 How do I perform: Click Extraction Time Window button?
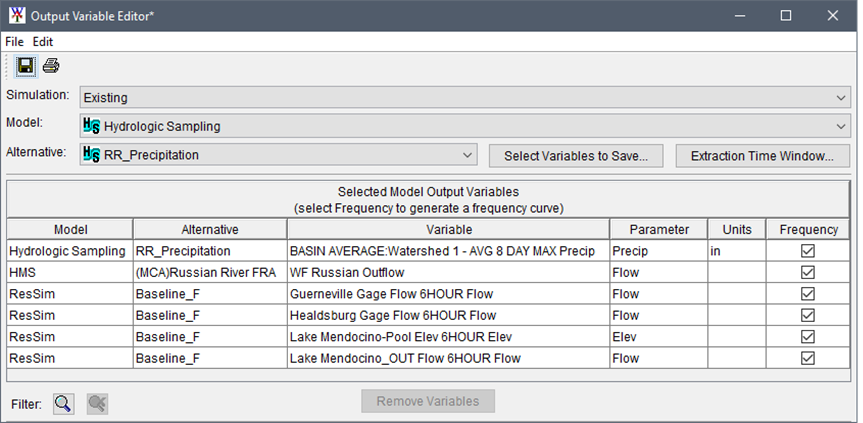coord(763,156)
